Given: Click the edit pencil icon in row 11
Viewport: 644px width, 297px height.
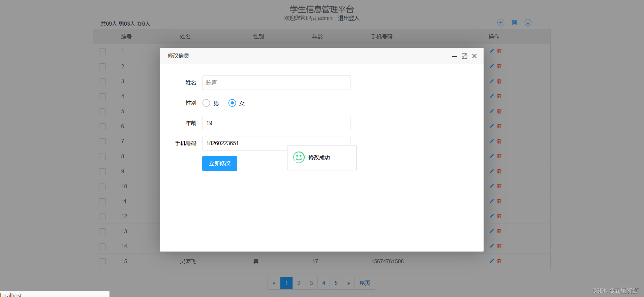Looking at the screenshot, I should click(x=492, y=201).
